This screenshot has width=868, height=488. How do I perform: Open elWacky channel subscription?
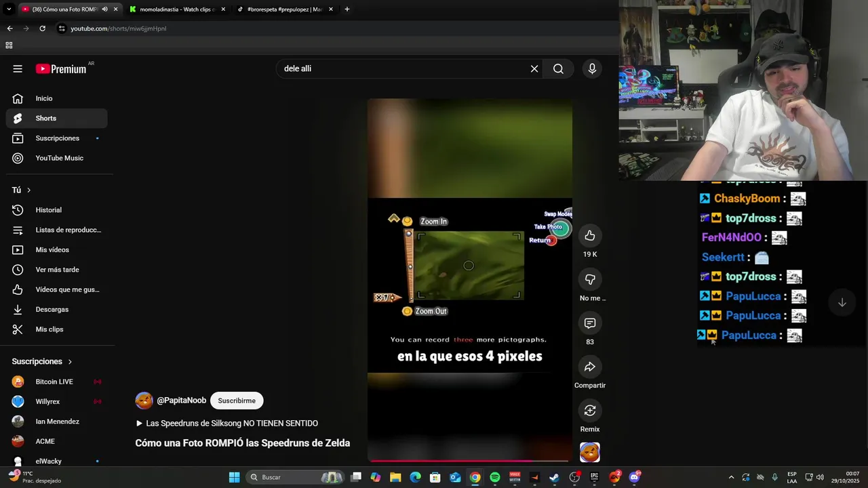tap(57, 461)
